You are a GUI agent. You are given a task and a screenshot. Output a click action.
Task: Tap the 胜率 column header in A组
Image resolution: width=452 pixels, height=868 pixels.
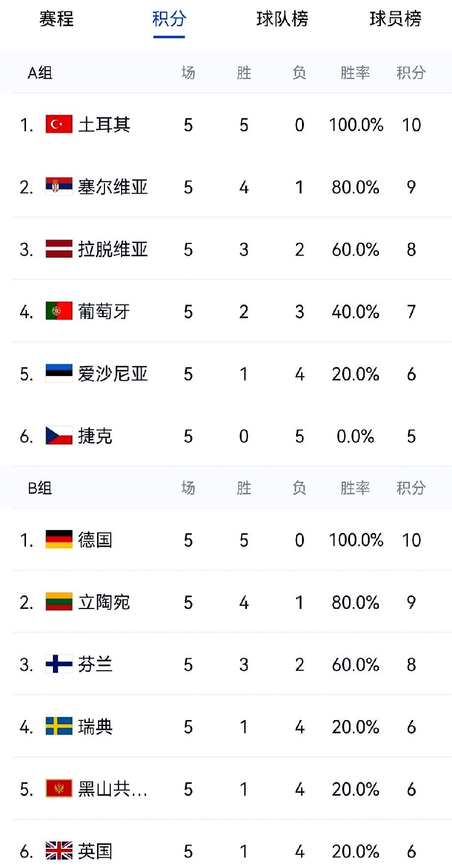pyautogui.click(x=355, y=73)
